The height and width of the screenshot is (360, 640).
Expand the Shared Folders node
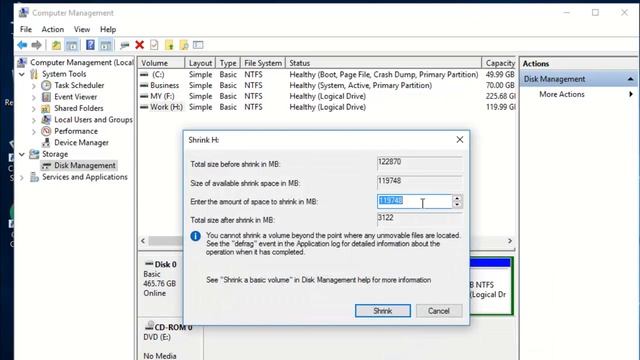point(34,109)
